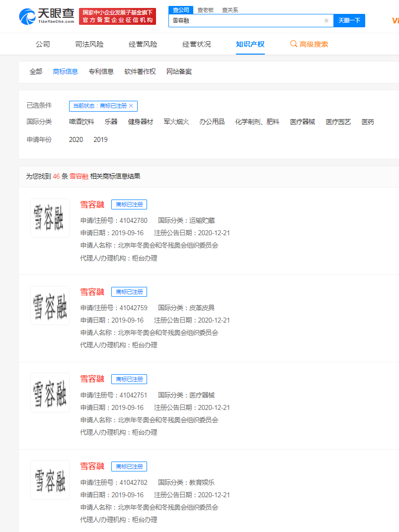The image size is (399, 532).
Task: Select the 软件著作权 sub-tab
Action: click(140, 71)
